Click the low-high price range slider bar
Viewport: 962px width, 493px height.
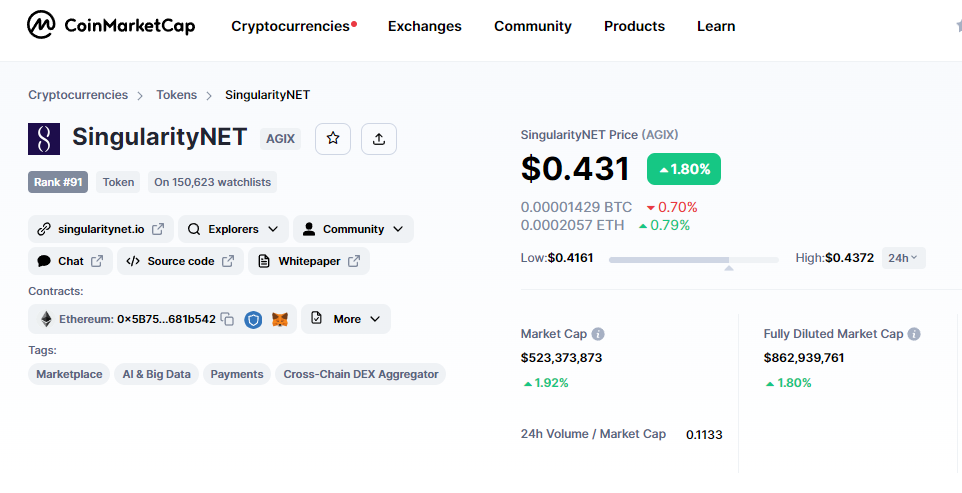pyautogui.click(x=693, y=260)
